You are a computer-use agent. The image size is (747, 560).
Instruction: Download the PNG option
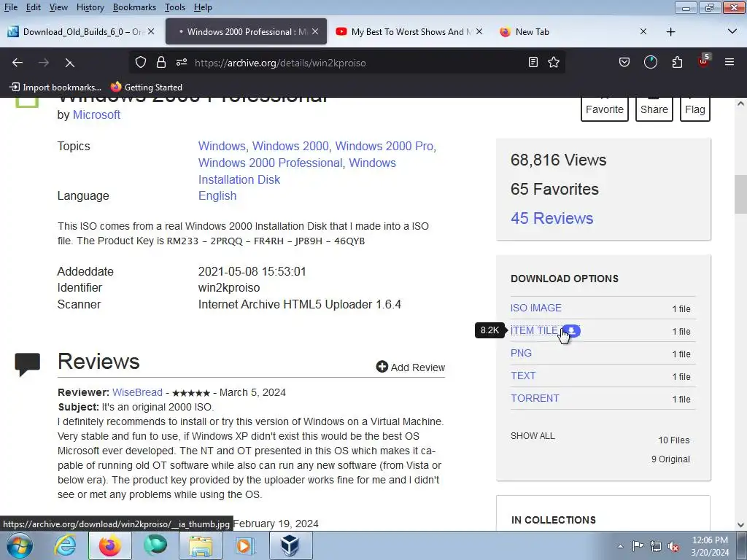(x=521, y=354)
